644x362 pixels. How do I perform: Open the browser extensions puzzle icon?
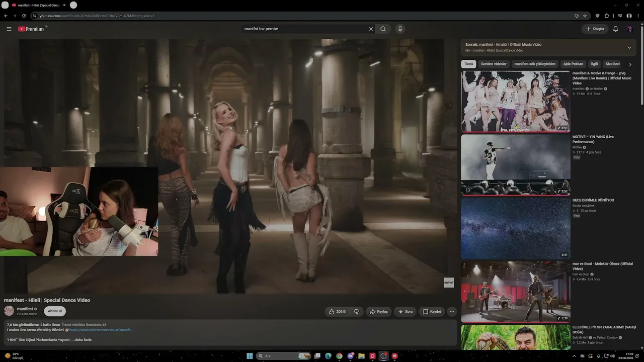coord(606,16)
